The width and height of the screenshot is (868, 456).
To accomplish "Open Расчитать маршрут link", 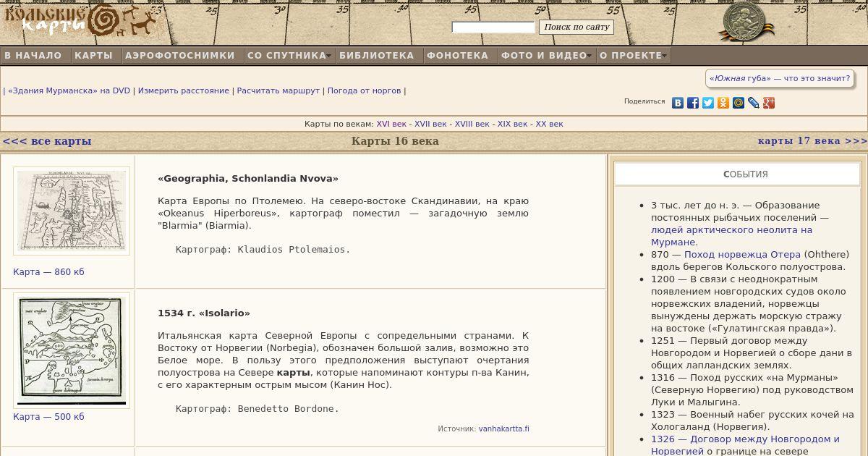I will coord(278,91).
